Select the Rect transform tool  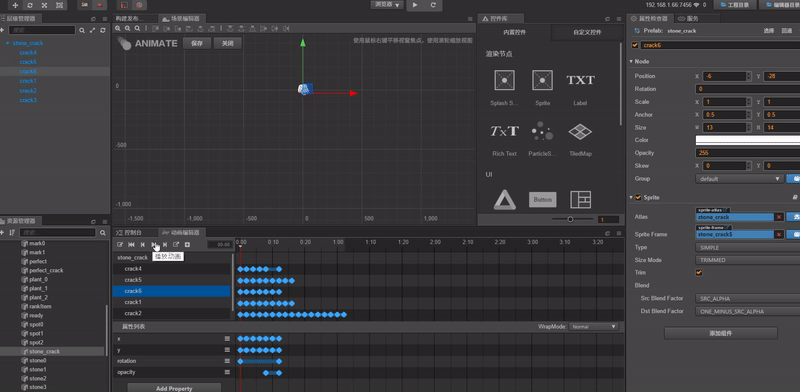click(60, 5)
